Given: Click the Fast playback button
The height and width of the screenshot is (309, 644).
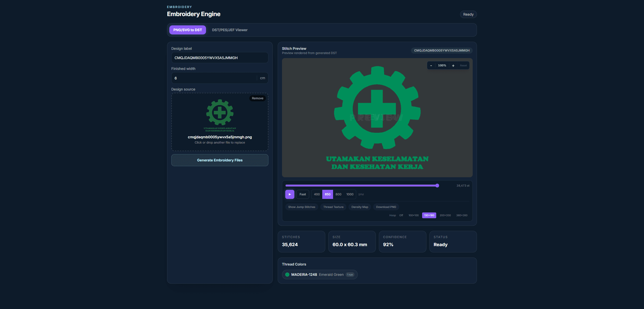Looking at the screenshot, I should click(303, 194).
